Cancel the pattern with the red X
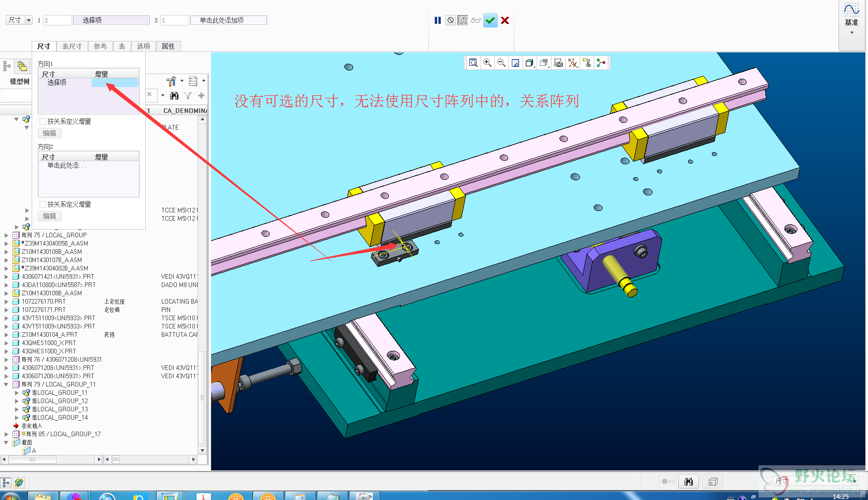The width and height of the screenshot is (868, 500). 505,20
